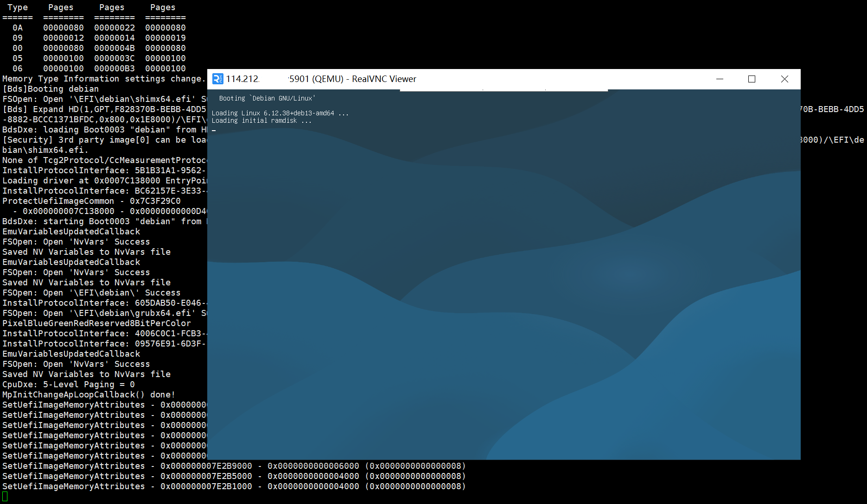Select the 'MpInitChangeApLoopCallback() done!' message
Viewport: 867px width, 504px height.
tap(88, 394)
